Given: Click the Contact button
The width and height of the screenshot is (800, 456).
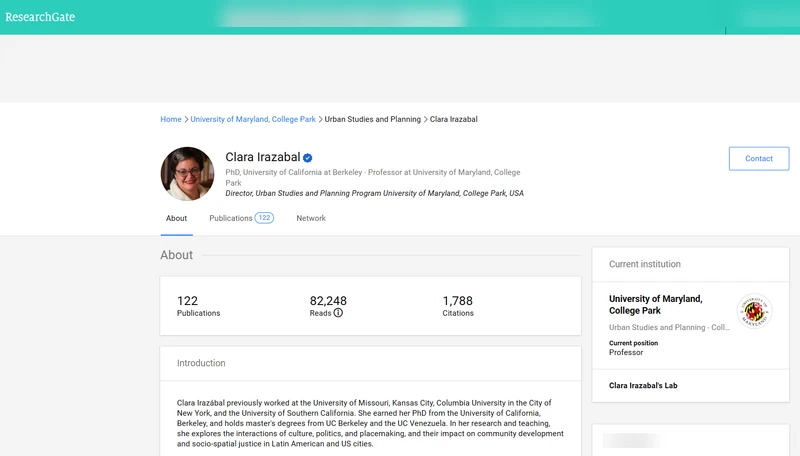Looking at the screenshot, I should pyautogui.click(x=759, y=159).
